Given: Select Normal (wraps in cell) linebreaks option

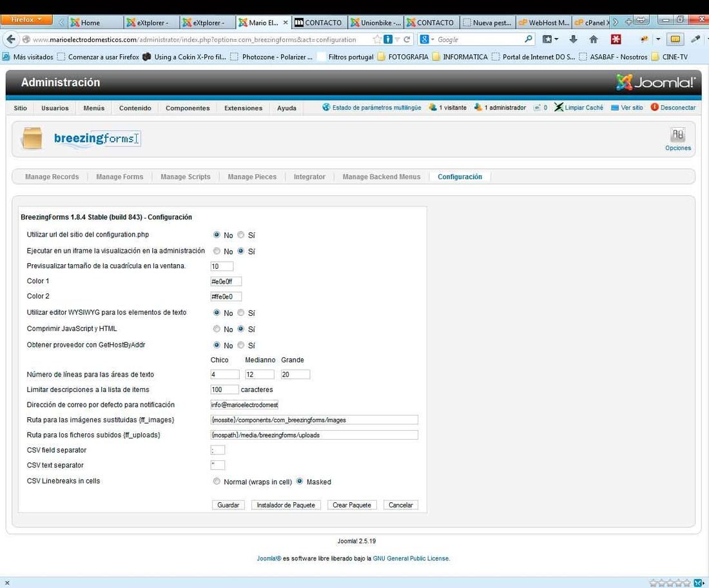Looking at the screenshot, I should coord(217,482).
